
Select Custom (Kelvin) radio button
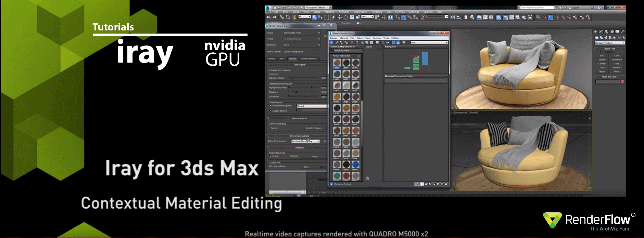[x=270, y=111]
